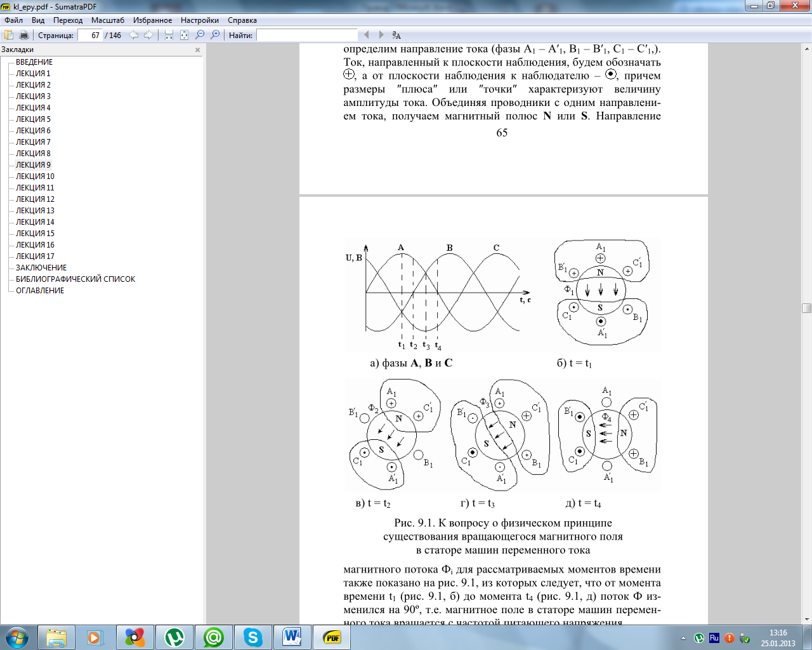The image size is (812, 650).
Task: Open the Справка menu
Action: pos(242,20)
